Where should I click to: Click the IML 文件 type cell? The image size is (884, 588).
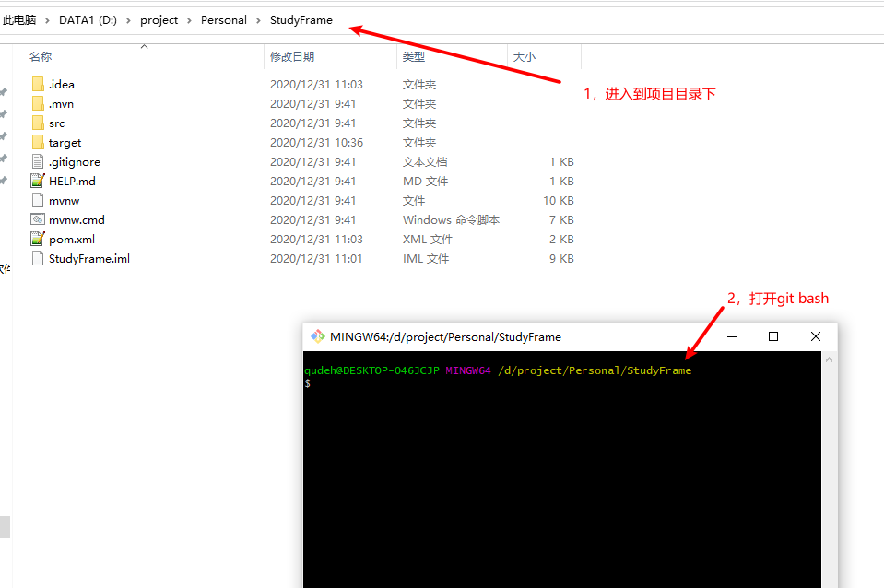pos(426,258)
